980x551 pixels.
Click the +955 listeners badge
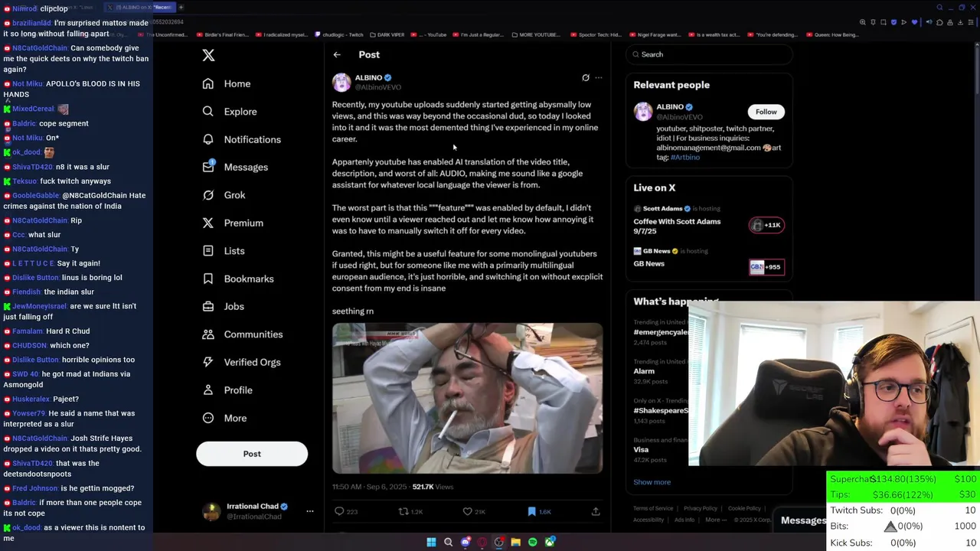[x=766, y=266]
